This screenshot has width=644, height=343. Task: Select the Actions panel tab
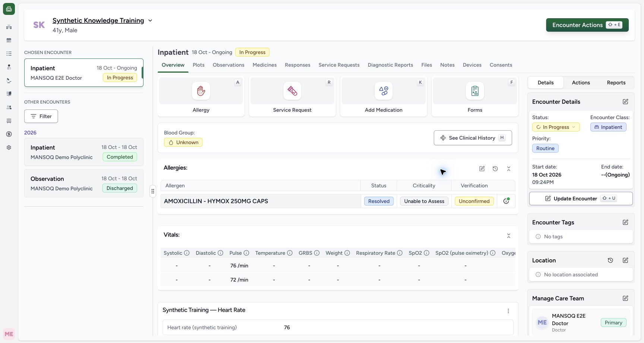click(581, 83)
